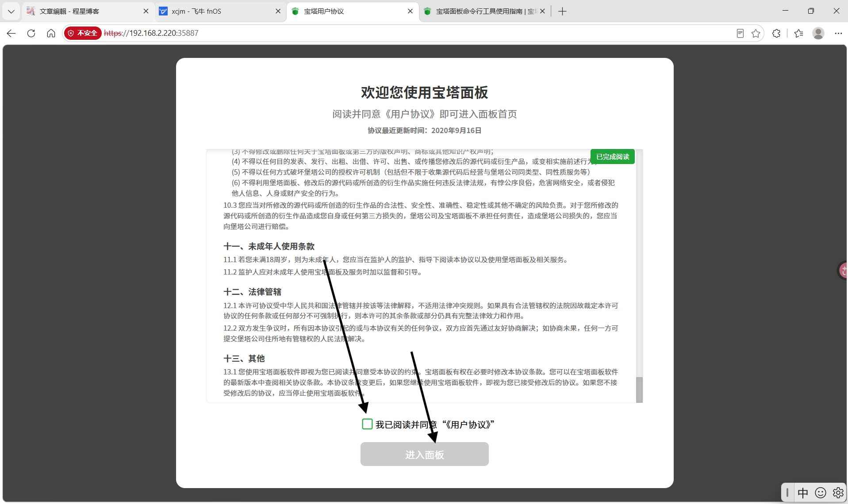
Task: Click the 不安全 security warning badge
Action: click(83, 33)
